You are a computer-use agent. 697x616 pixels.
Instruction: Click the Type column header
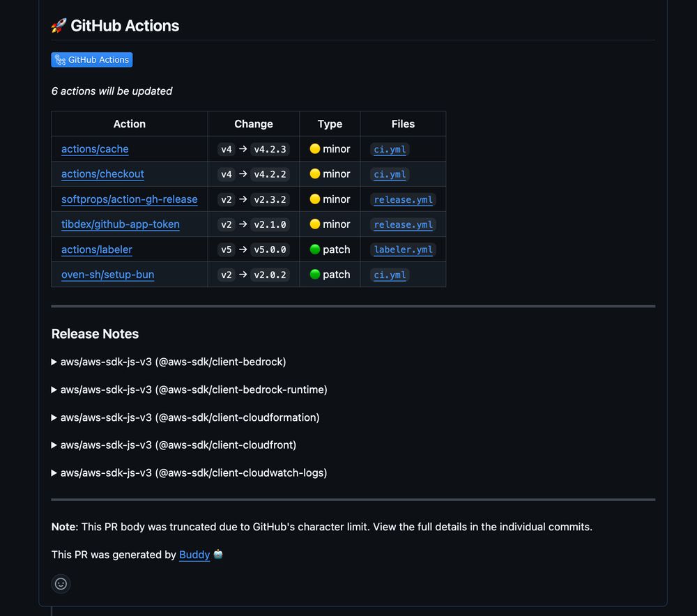coord(330,124)
